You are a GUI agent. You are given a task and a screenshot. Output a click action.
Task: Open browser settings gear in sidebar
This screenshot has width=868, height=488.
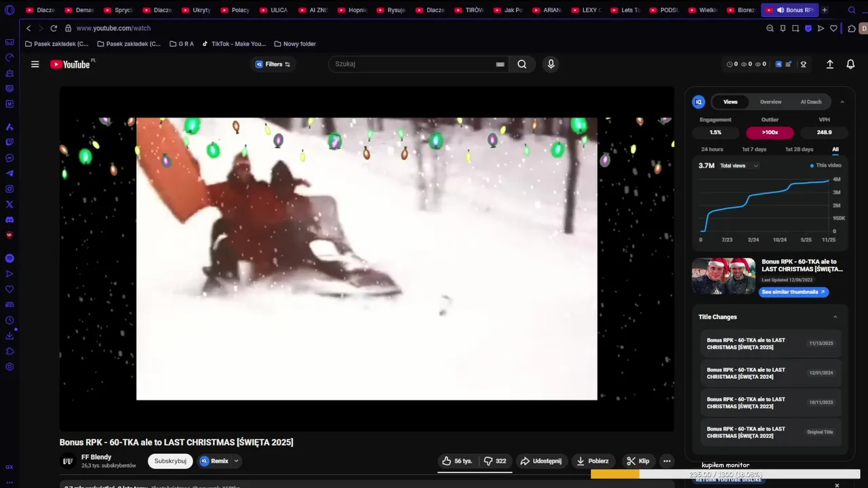pos(9,367)
